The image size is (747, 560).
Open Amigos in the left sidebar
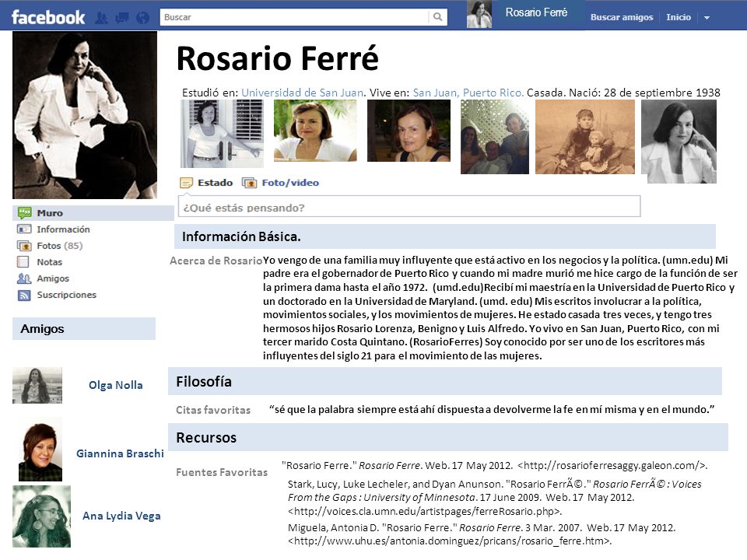53,278
